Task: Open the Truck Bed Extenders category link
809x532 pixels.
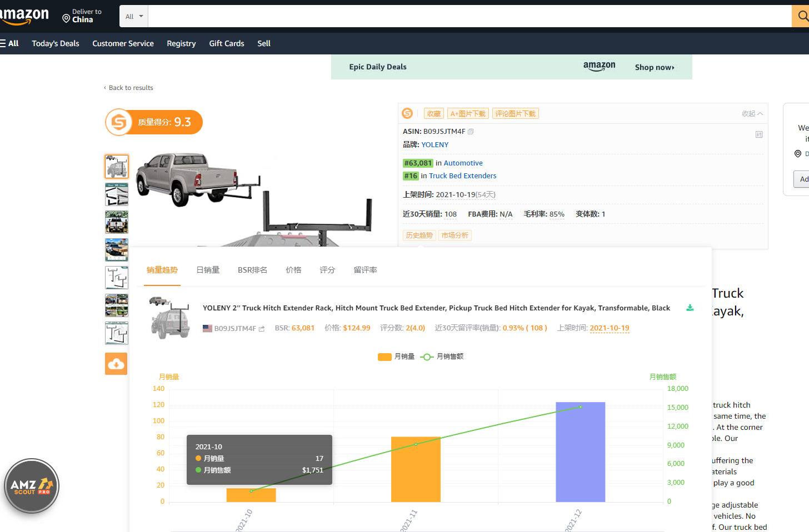Action: point(462,175)
